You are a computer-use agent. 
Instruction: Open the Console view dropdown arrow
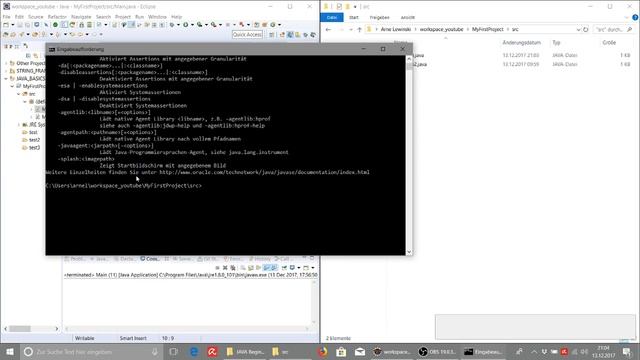tap(313, 268)
